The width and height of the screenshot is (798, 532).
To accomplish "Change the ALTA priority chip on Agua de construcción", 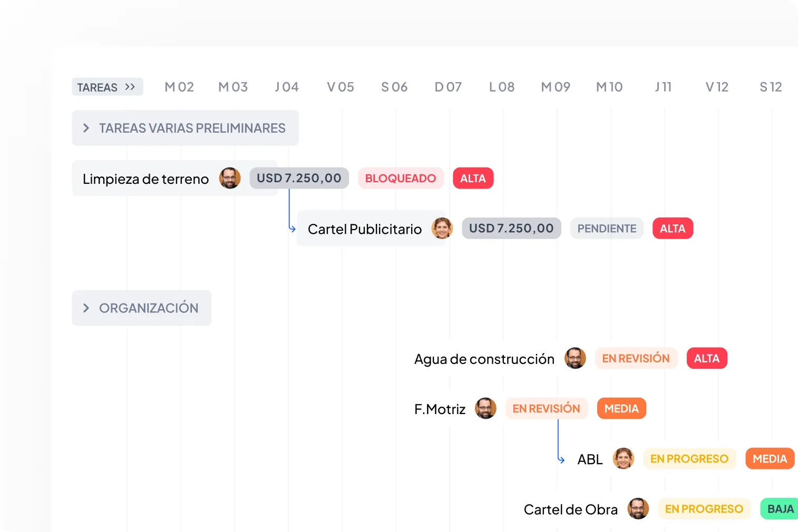I will pyautogui.click(x=706, y=358).
